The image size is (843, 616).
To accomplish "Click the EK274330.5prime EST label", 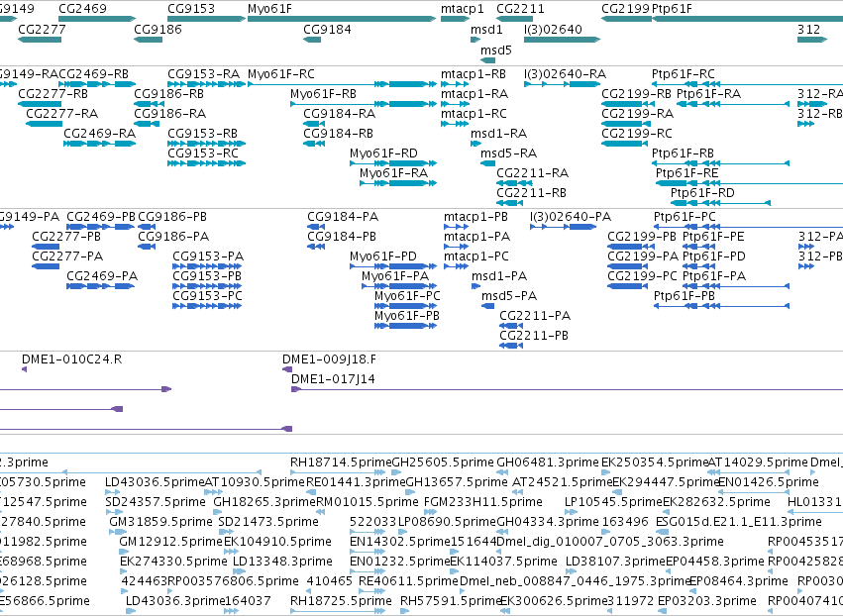I will click(173, 562).
